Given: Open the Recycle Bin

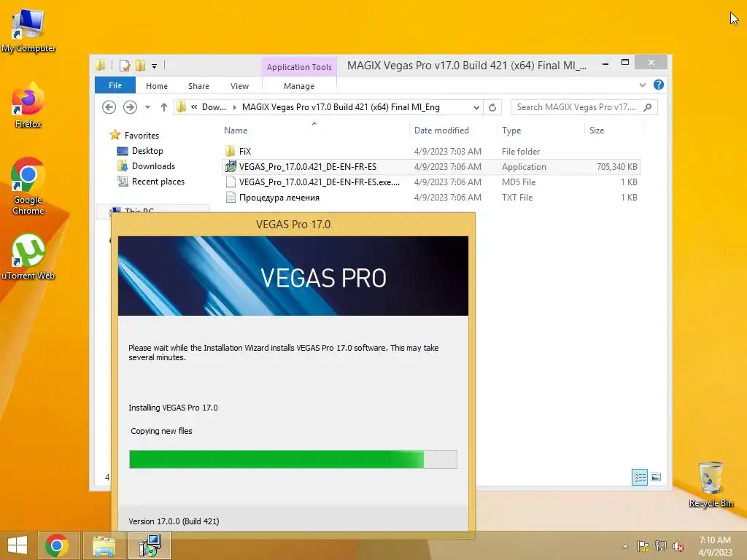Looking at the screenshot, I should pos(711,484).
